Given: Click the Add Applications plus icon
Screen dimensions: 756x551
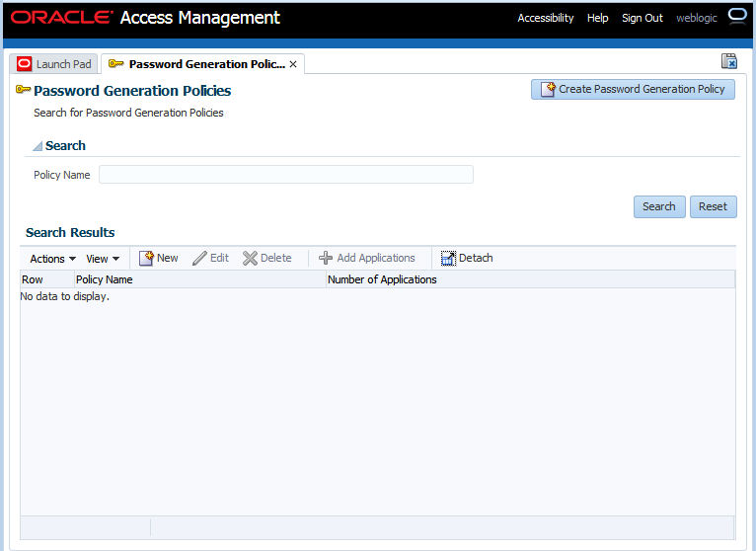Looking at the screenshot, I should (x=326, y=258).
